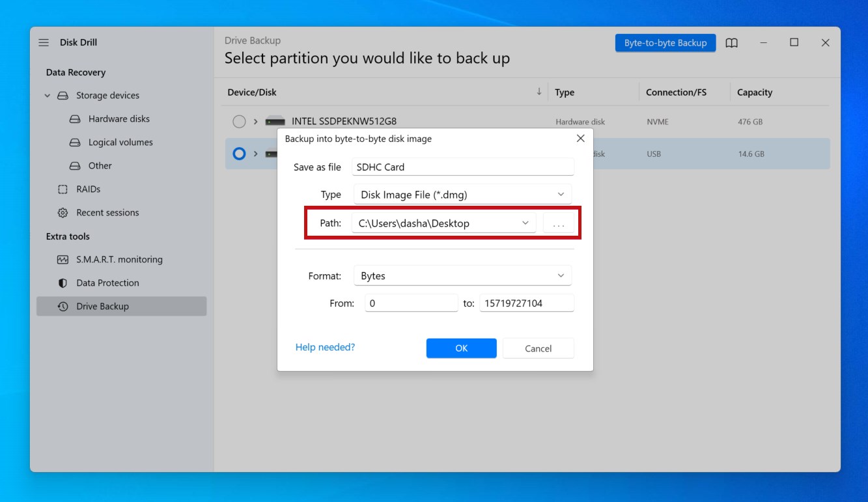Click the Data Protection shield icon
The width and height of the screenshot is (868, 502).
pos(63,283)
